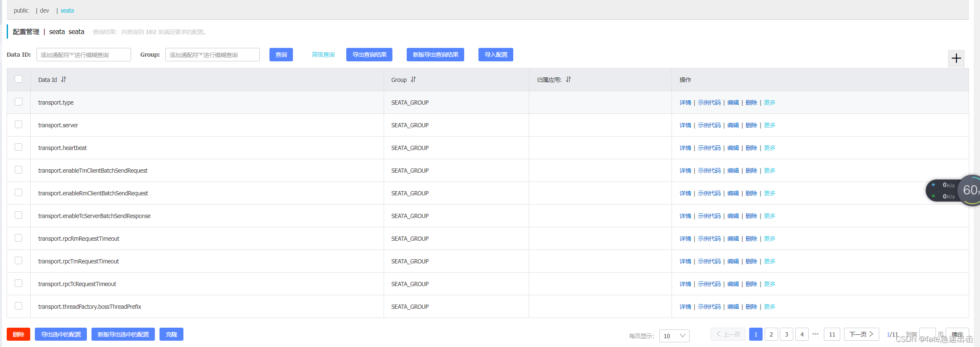Click the 克隆 clone button

171,334
